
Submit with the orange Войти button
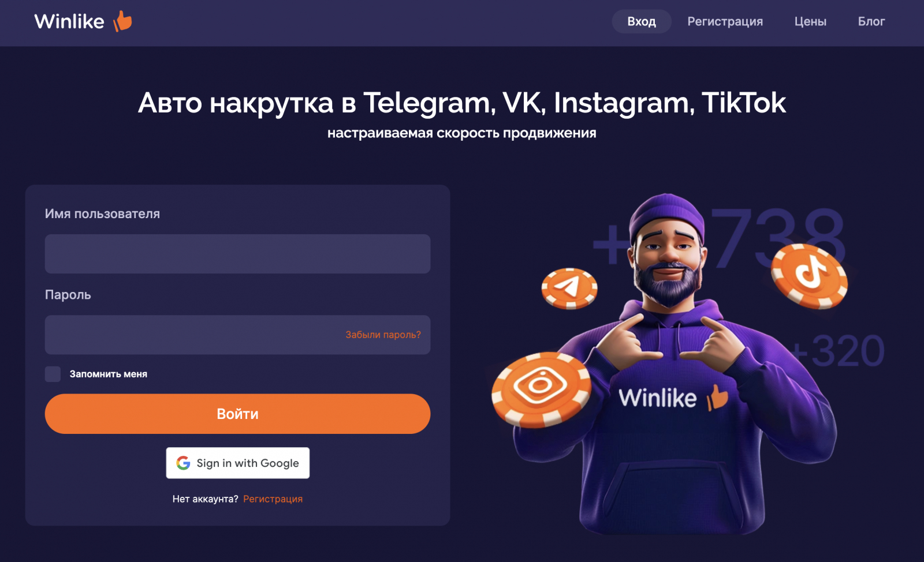237,414
